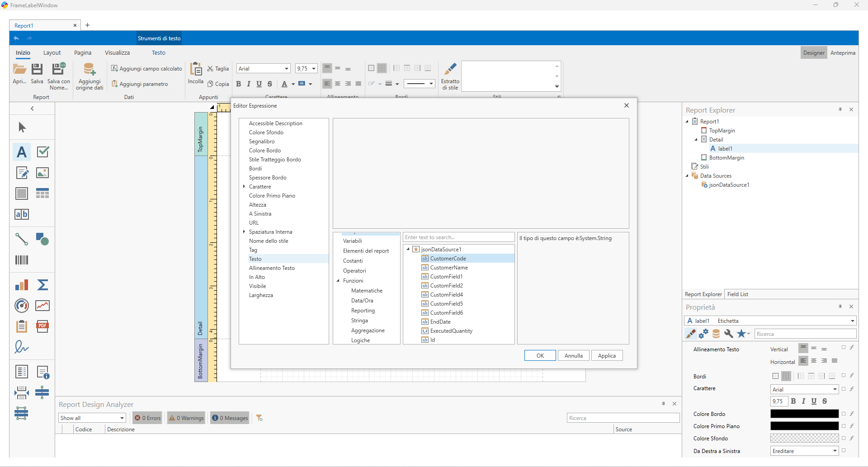This screenshot has height=467, width=868.
Task: Toggle bold in the ribbon Carattere group
Action: tap(238, 84)
